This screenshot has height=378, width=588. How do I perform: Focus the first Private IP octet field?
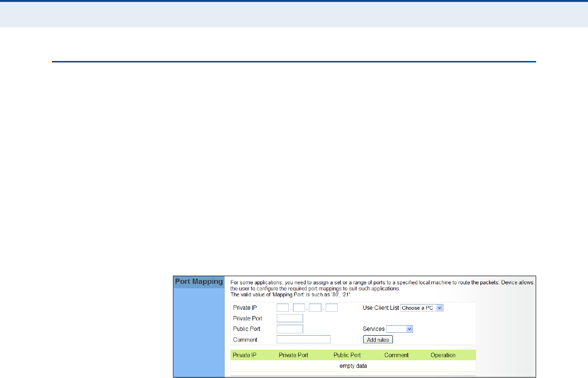click(x=282, y=308)
